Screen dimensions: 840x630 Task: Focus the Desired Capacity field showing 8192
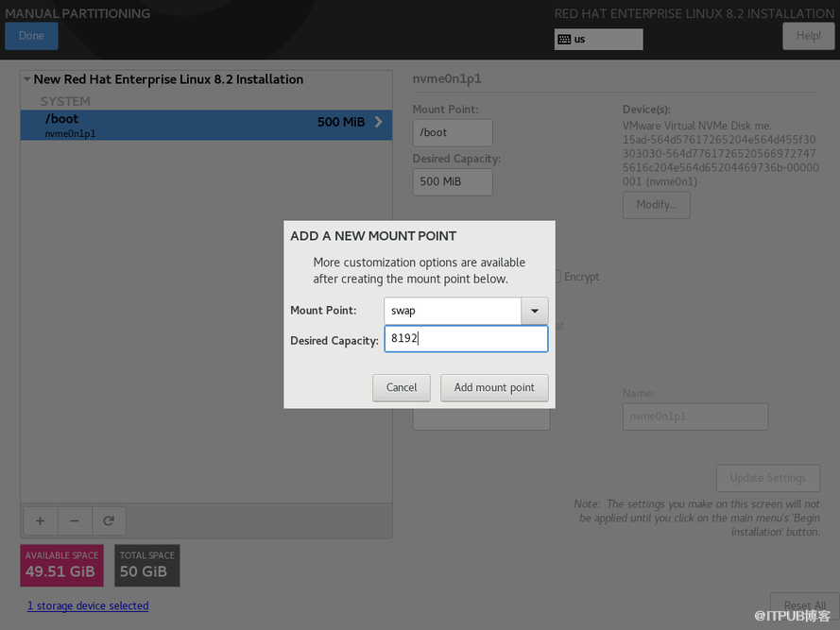pos(466,339)
